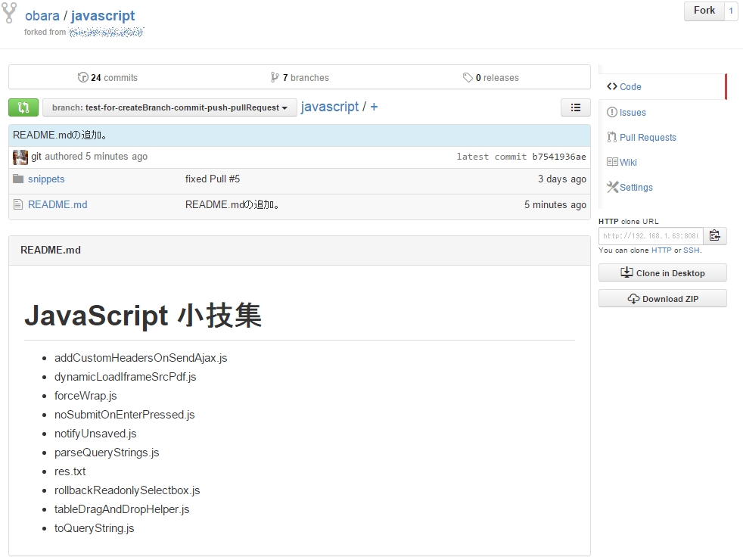Click the 'JavaScript 小技集' README heading
Viewport: 743px width, 560px height.
(143, 316)
